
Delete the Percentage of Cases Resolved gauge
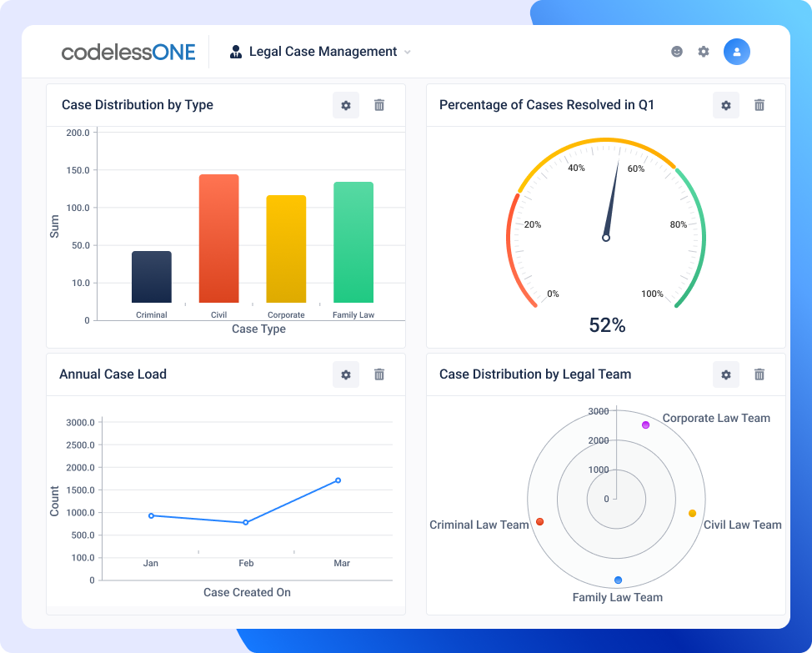(759, 105)
